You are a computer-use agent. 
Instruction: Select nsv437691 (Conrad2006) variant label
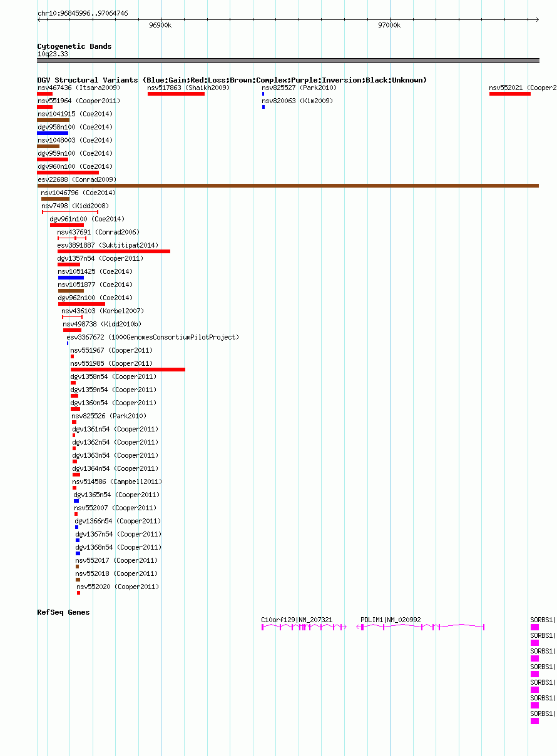tap(98, 232)
